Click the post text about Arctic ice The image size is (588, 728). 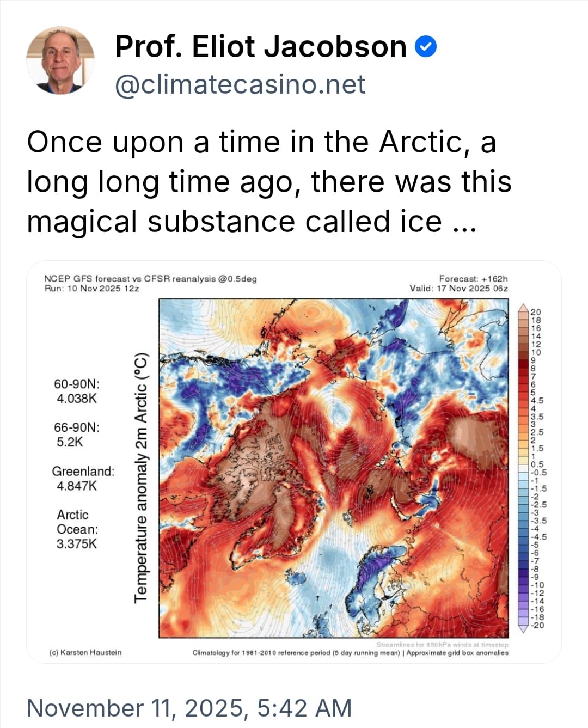tap(269, 181)
